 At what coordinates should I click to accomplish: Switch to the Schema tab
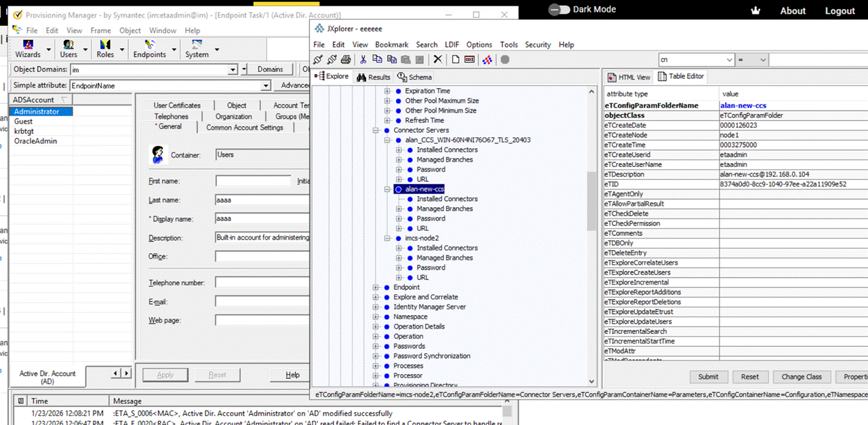[415, 77]
